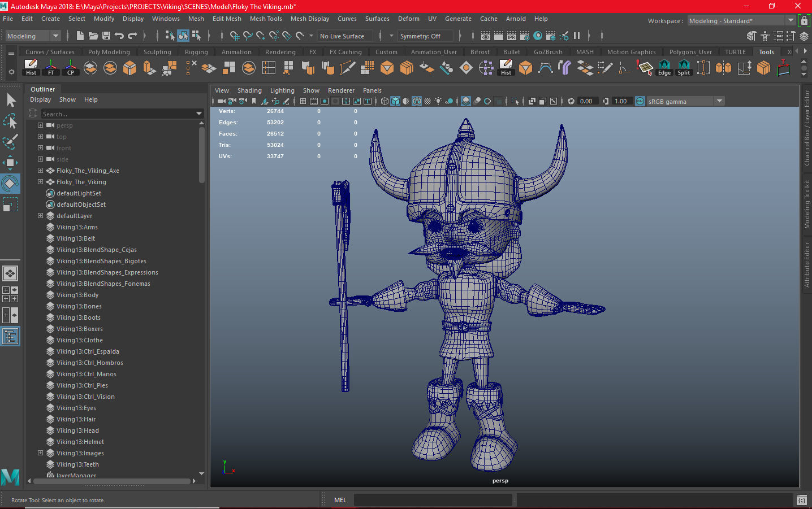Click the New Scene icon
This screenshot has height=509, width=812.
80,36
